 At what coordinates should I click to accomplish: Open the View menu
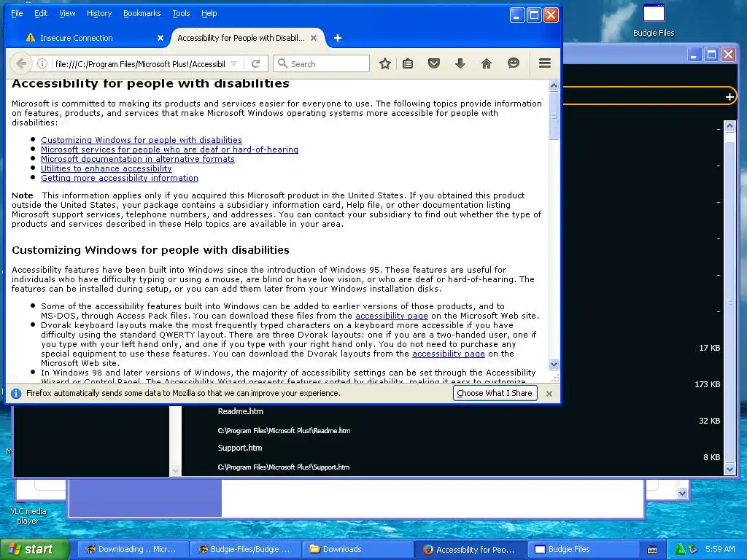[x=67, y=13]
